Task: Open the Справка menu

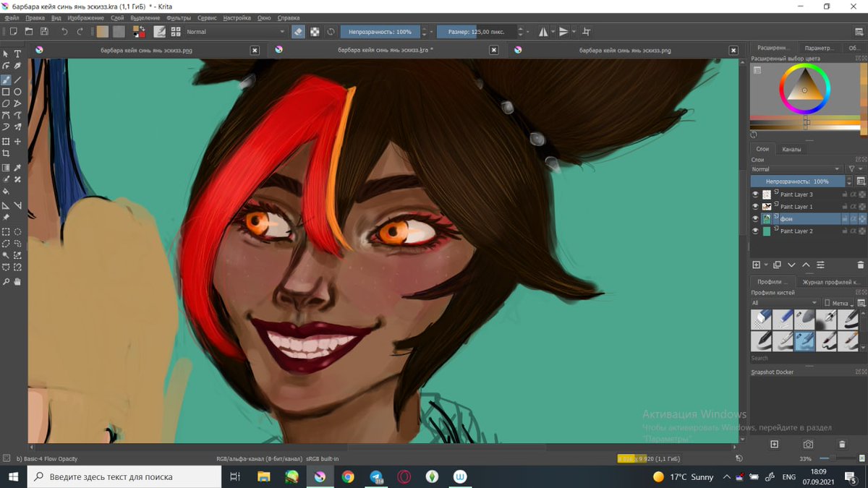Action: coord(289,17)
